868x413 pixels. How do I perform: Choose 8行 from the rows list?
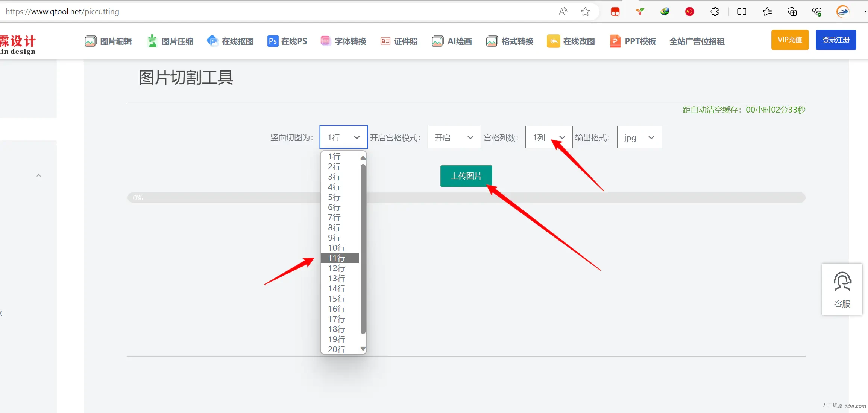pos(340,227)
